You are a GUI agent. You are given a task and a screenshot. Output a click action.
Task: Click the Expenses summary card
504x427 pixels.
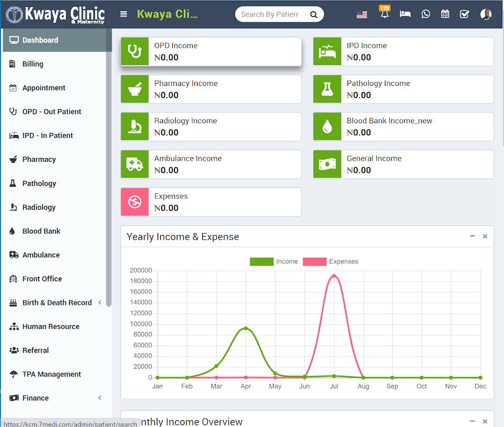pos(211,202)
